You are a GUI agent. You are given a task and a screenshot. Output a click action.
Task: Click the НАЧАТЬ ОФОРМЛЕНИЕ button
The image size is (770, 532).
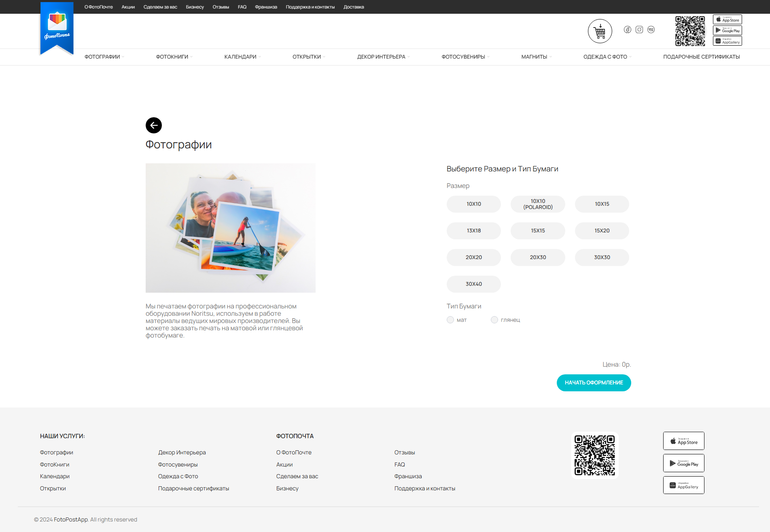594,383
